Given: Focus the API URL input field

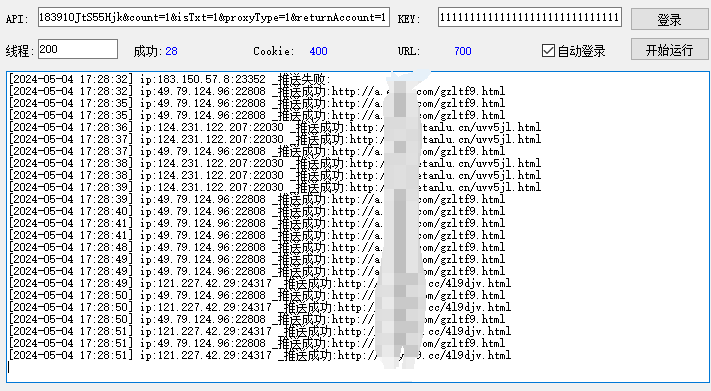Looking at the screenshot, I should coord(214,17).
